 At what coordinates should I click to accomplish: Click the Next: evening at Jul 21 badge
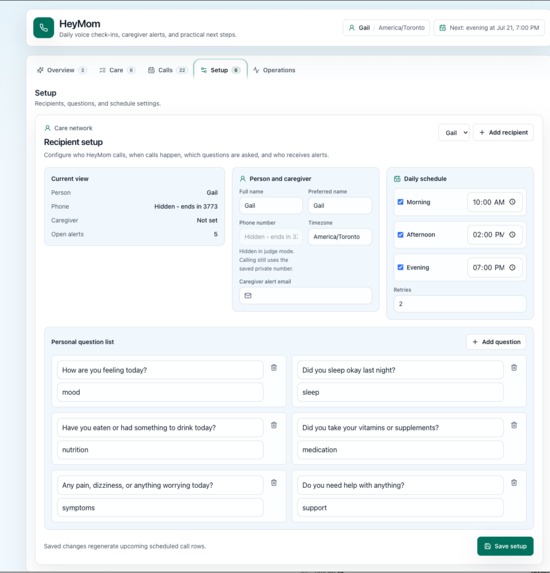pos(489,28)
